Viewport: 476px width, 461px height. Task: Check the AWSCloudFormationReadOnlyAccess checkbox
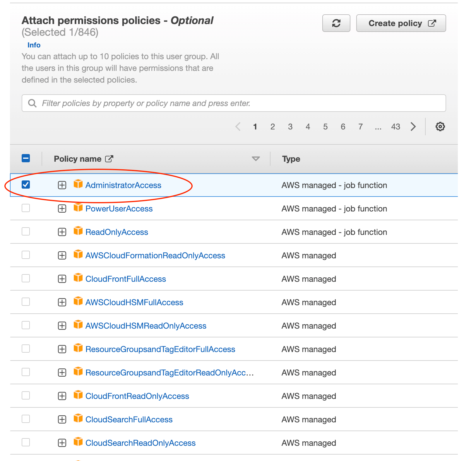26,255
